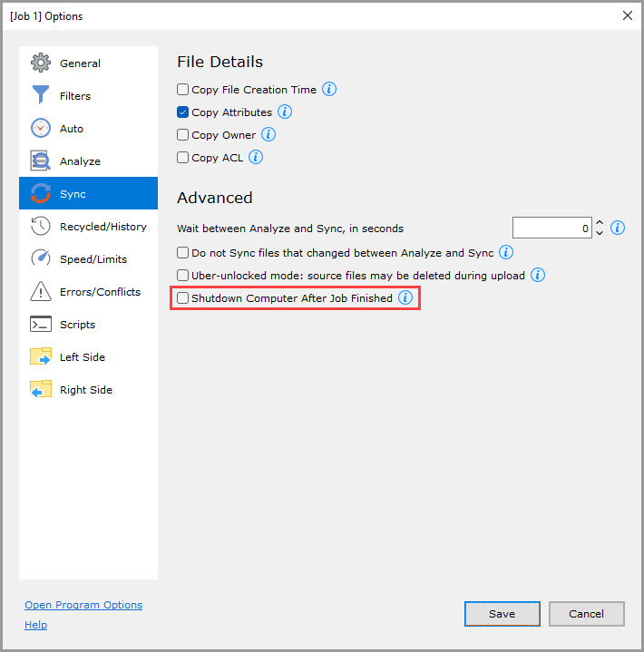
Task: Click the Auto clock icon
Action: tap(41, 129)
